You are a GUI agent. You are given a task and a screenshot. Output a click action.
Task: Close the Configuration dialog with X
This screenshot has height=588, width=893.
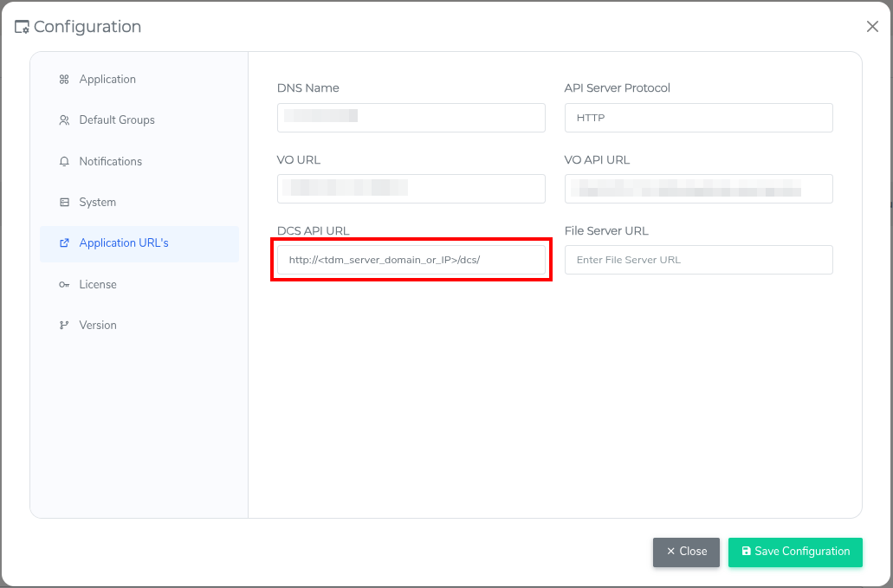[x=872, y=26]
